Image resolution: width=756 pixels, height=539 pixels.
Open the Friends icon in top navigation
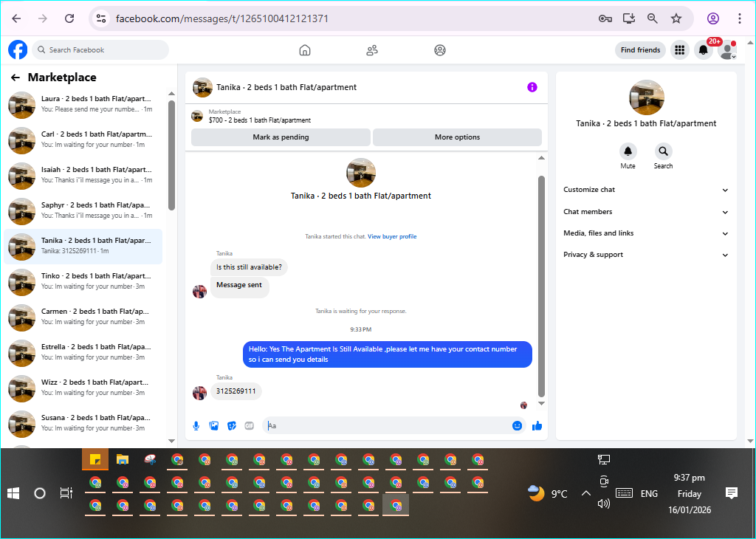coord(372,50)
